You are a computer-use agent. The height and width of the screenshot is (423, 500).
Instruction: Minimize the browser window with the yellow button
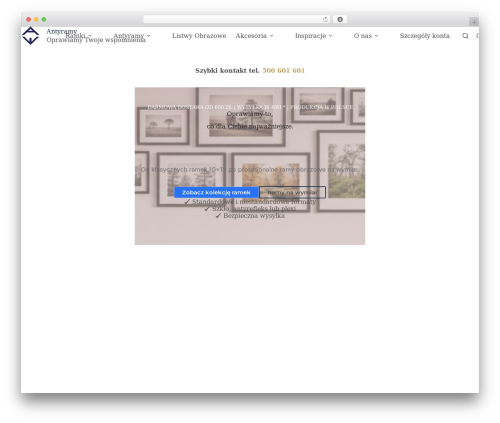coord(36,19)
